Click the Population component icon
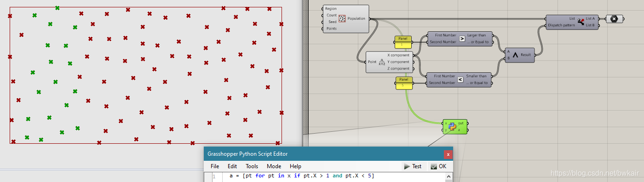Screen dimensions: 644x182 (x=342, y=19)
